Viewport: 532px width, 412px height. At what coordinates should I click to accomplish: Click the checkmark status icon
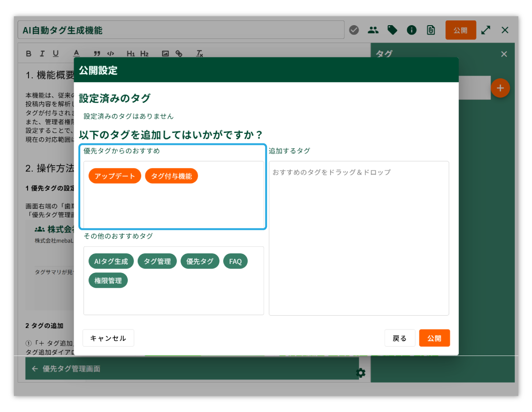point(354,30)
